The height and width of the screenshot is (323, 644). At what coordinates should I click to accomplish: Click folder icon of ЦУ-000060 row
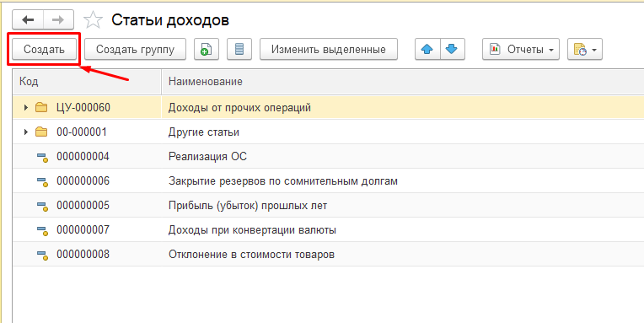click(41, 108)
